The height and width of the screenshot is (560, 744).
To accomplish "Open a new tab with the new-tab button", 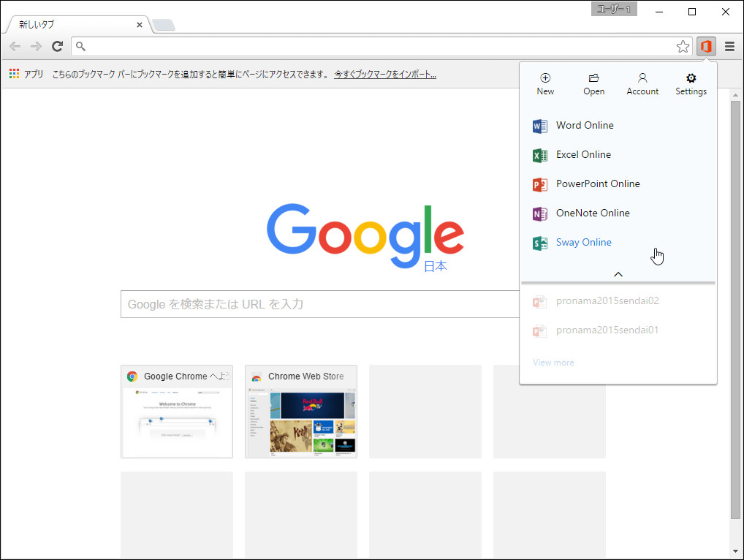I will (164, 25).
